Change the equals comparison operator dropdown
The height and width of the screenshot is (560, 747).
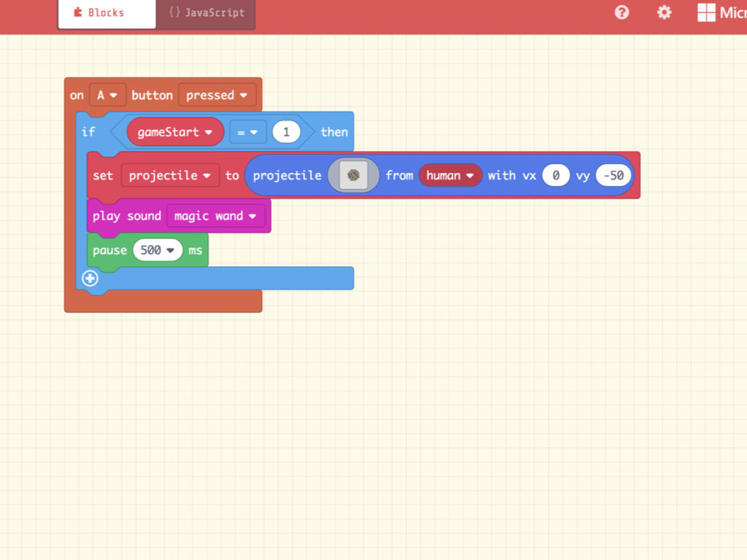click(248, 133)
